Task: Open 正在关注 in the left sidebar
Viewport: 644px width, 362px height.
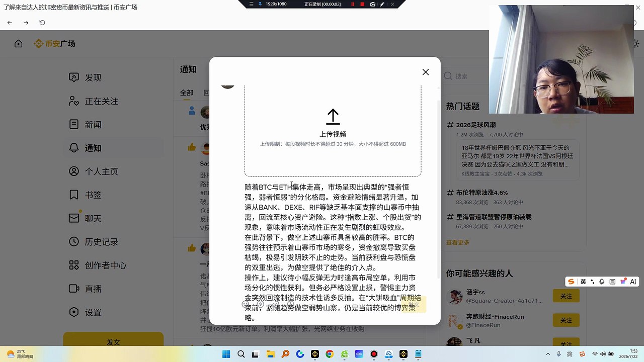Action: click(x=101, y=101)
